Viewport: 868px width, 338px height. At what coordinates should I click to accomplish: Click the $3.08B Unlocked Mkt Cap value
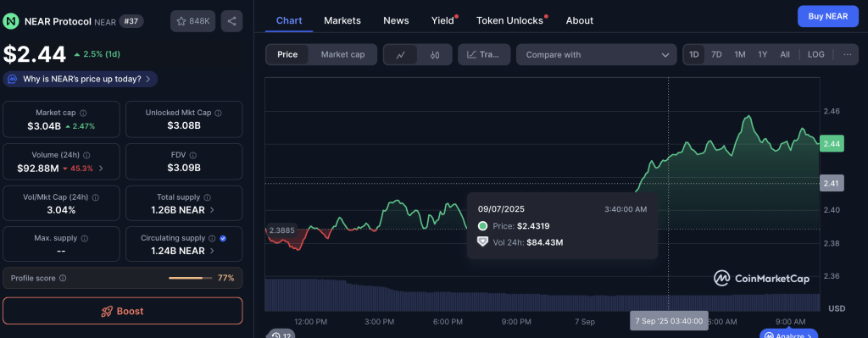pos(184,125)
